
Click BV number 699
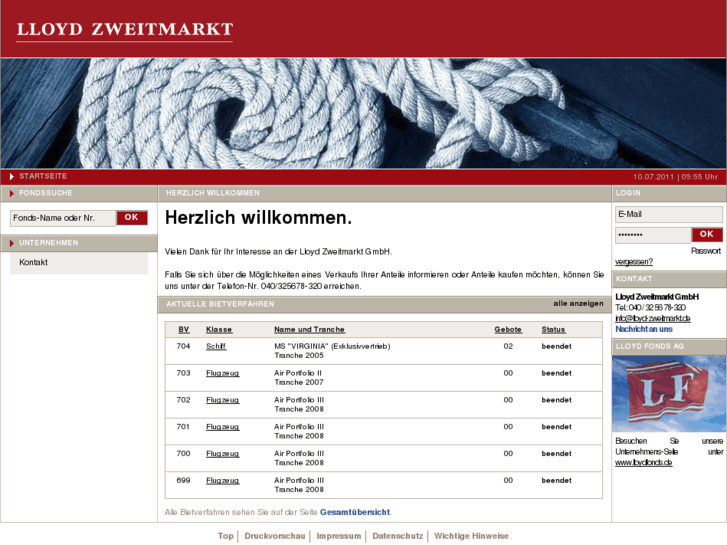(x=183, y=481)
